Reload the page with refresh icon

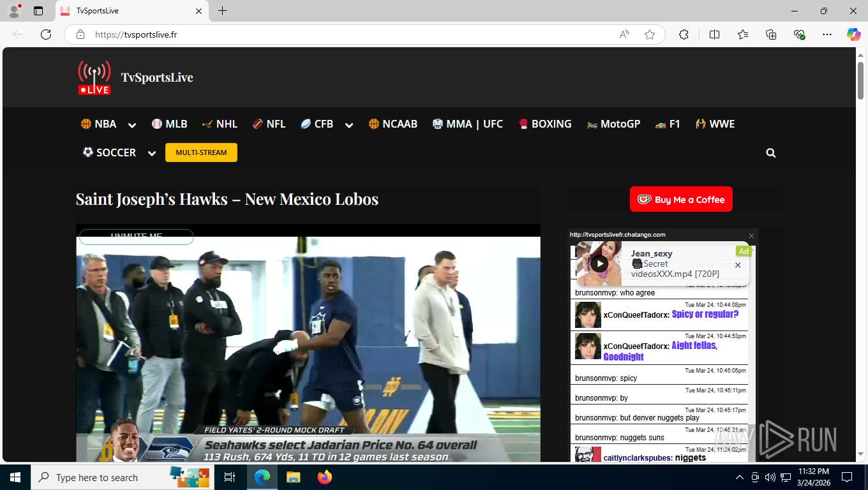(x=46, y=34)
